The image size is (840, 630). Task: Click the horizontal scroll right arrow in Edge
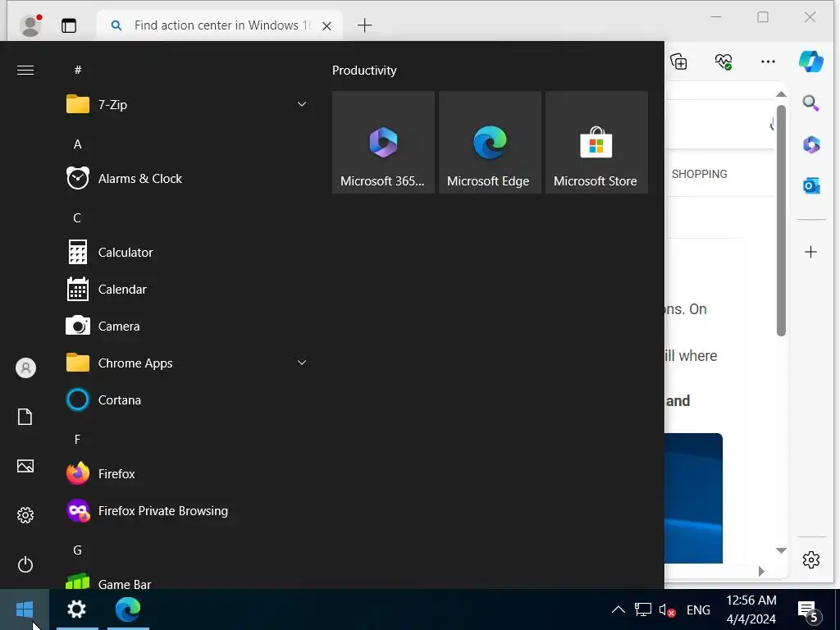[761, 572]
